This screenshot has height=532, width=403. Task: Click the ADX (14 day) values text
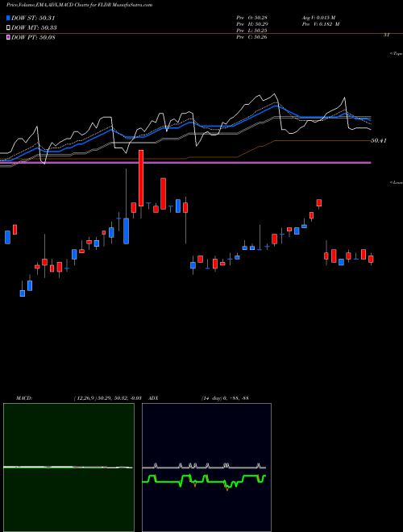click(x=225, y=398)
